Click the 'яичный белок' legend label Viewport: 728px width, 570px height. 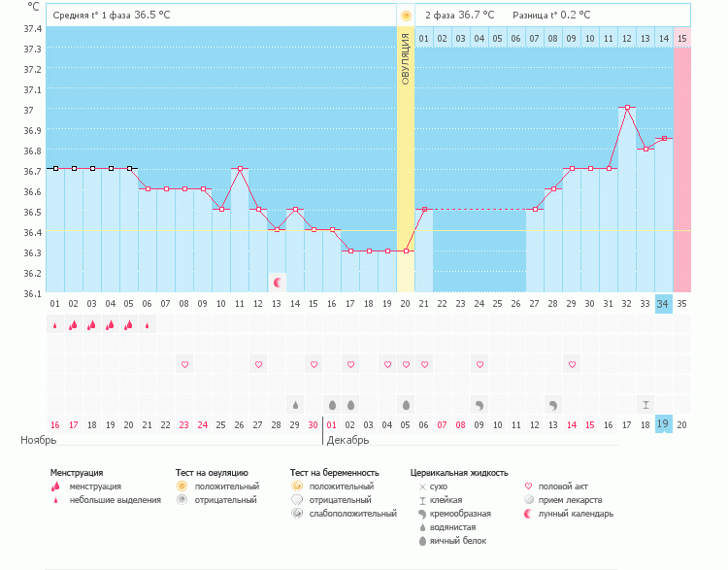coord(456,541)
